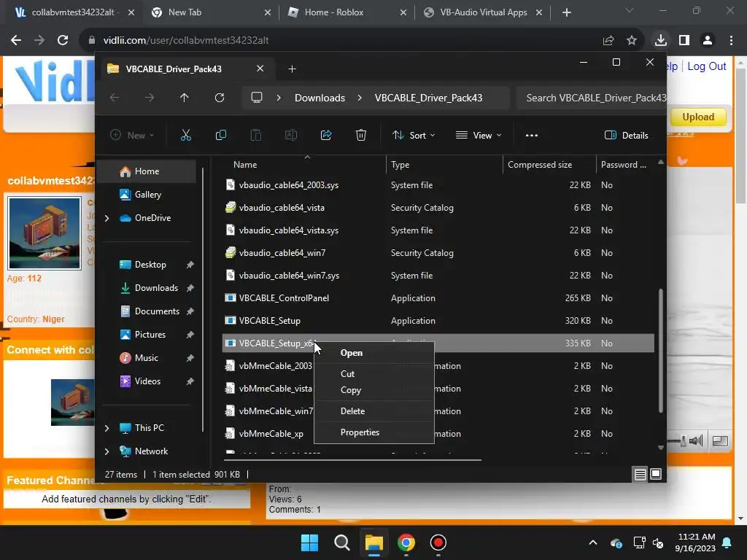747x560 pixels.
Task: Click Log Out link on VidLii
Action: [x=706, y=66]
